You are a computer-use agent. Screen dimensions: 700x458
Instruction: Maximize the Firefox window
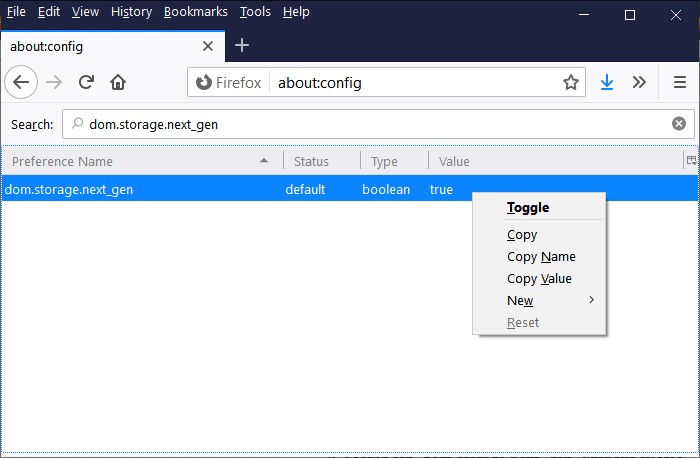[x=629, y=15]
